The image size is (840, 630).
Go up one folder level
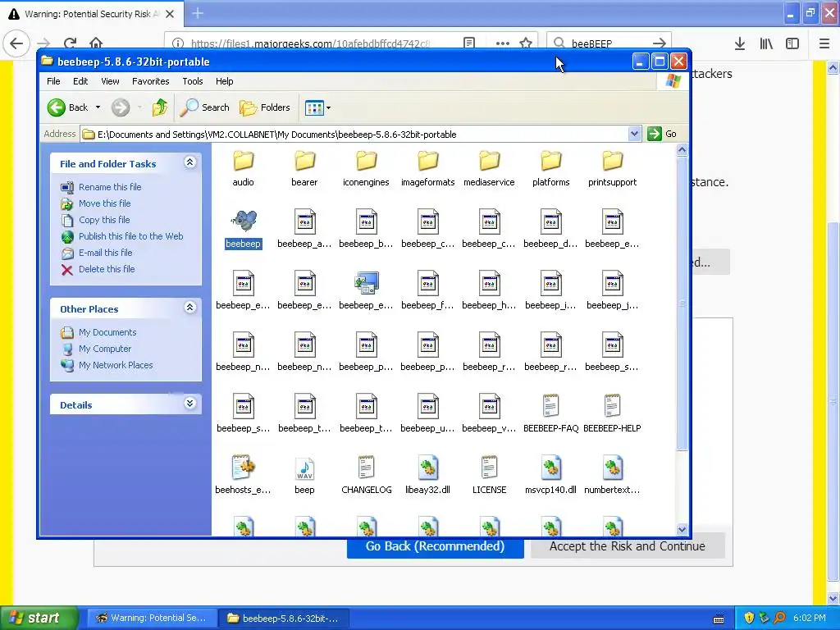(160, 107)
